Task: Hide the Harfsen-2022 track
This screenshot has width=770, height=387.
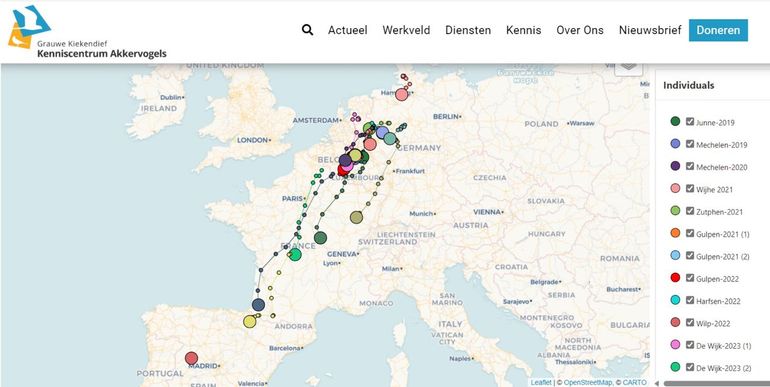Action: [x=690, y=300]
